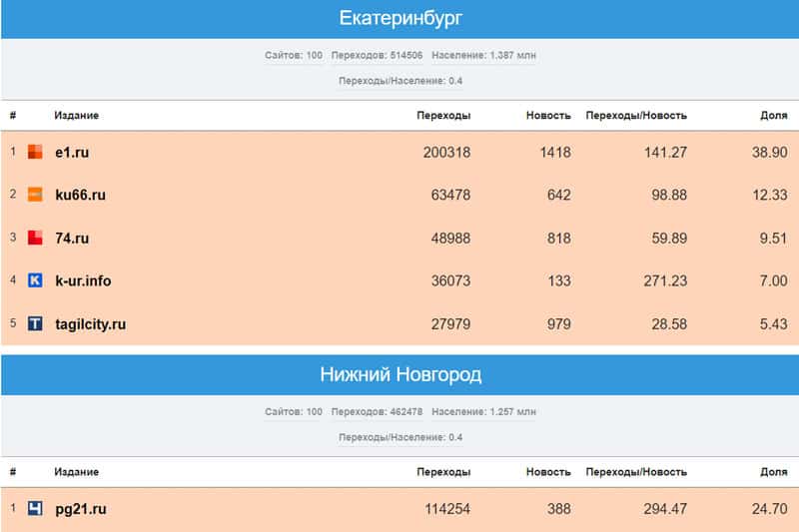The width and height of the screenshot is (799, 532).
Task: Select the value 141.27 in e1.ru row
Action: (x=665, y=153)
